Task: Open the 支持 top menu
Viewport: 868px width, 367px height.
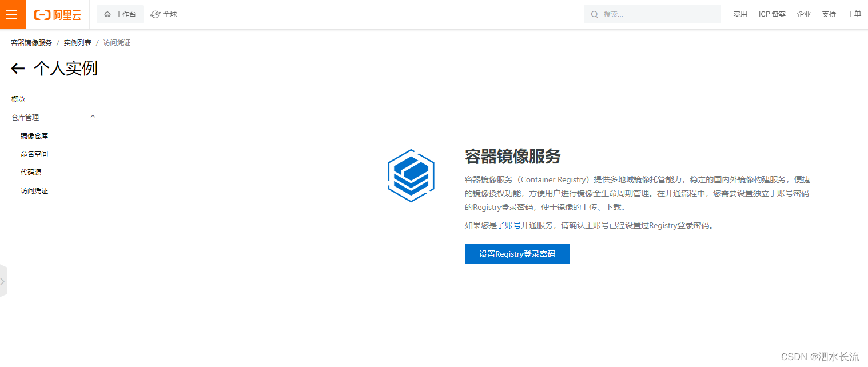Action: point(829,14)
